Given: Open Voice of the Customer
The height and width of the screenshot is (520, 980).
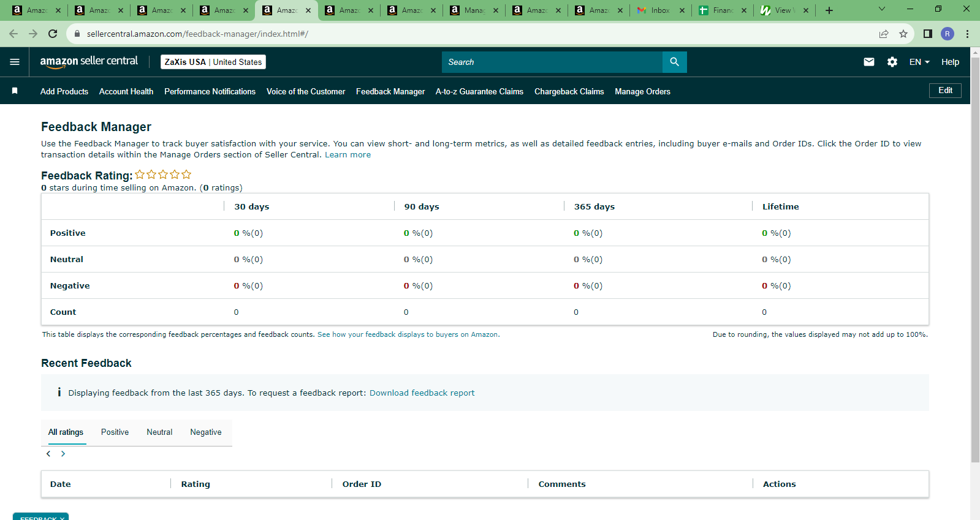Looking at the screenshot, I should tap(306, 91).
